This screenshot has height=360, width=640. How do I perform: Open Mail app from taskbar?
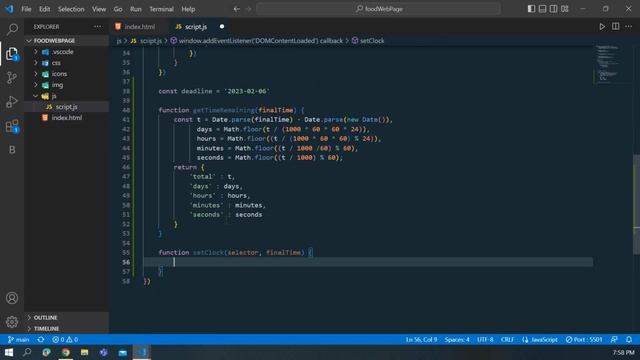click(122, 352)
